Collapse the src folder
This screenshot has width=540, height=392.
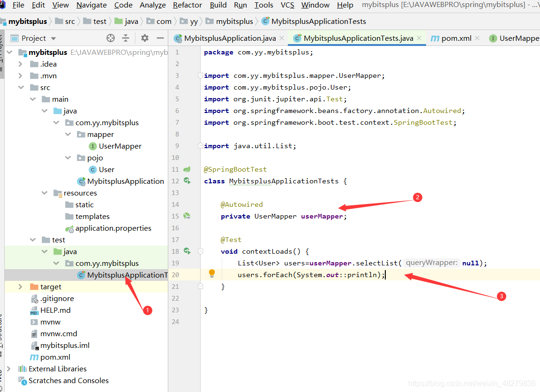point(20,87)
